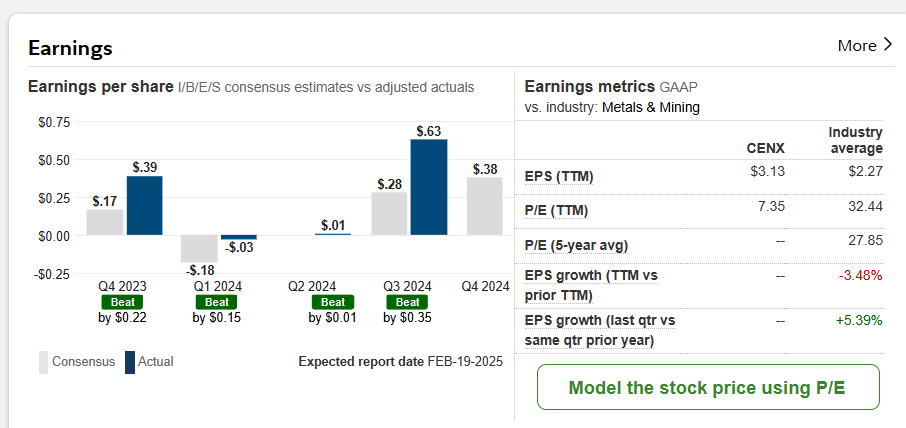Click the Metals & Mining industry label
The image size is (906, 428).
pyautogui.click(x=650, y=107)
